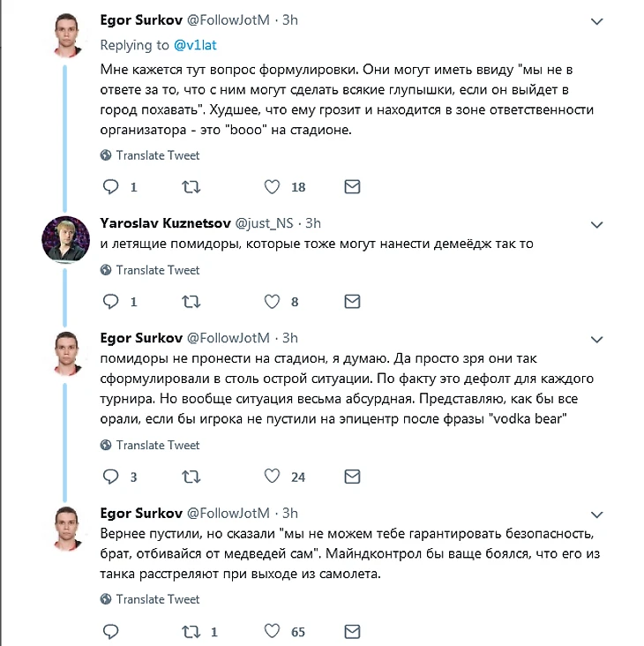Image resolution: width=644 pixels, height=646 pixels.
Task: Retweet the tweet with 65 likes
Action: (x=191, y=631)
